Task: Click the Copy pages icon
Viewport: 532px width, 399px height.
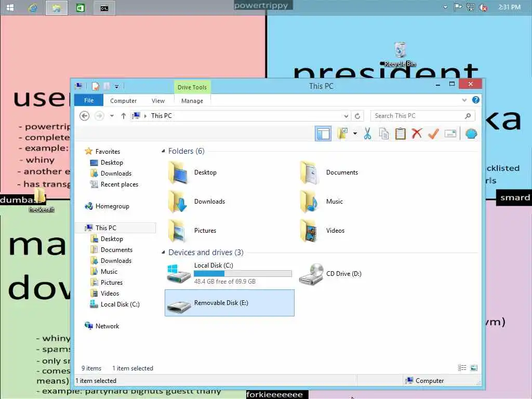Action: [x=384, y=134]
